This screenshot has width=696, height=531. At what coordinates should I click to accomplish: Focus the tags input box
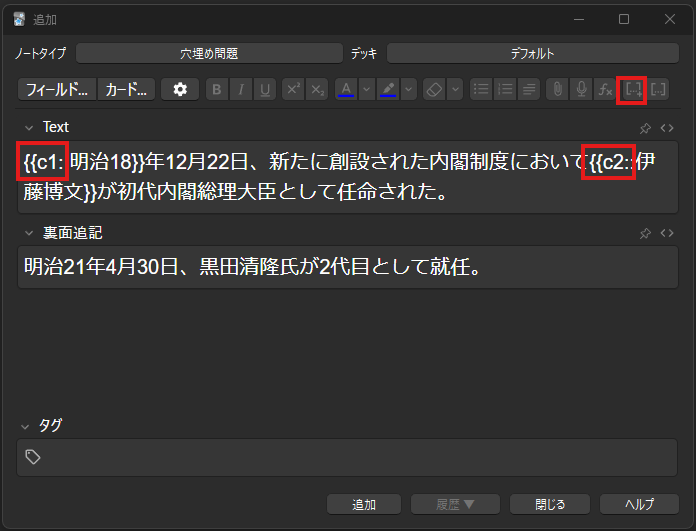click(347, 457)
